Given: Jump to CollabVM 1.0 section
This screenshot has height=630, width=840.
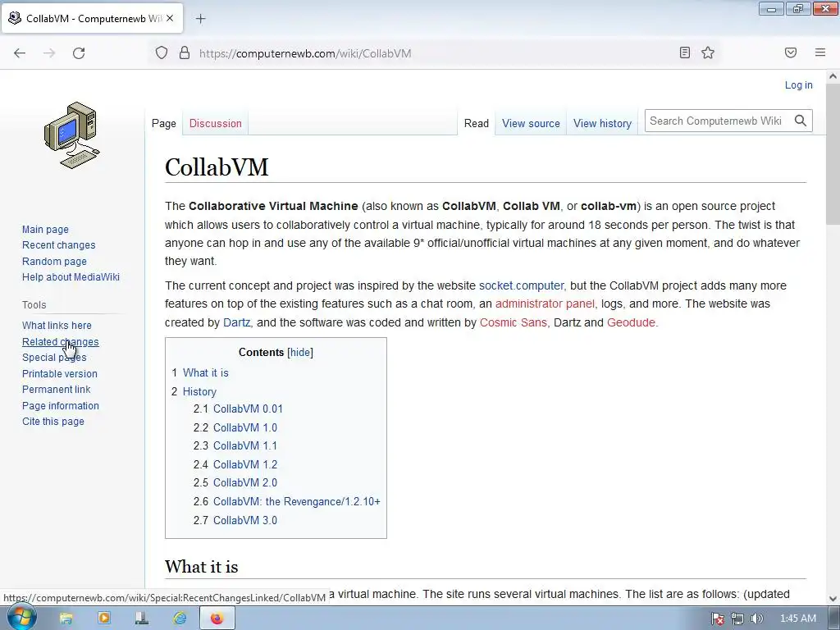Looking at the screenshot, I should click(x=245, y=427).
